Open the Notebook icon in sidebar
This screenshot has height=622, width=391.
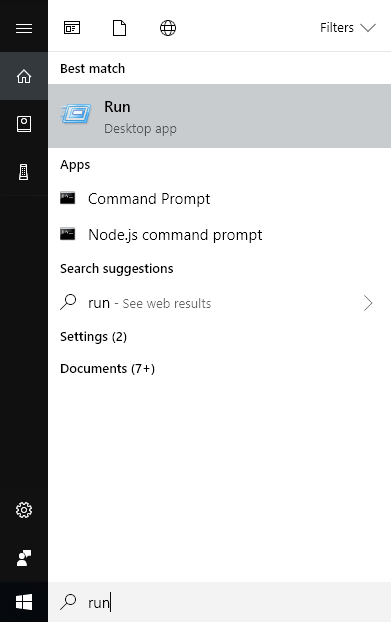[24, 124]
